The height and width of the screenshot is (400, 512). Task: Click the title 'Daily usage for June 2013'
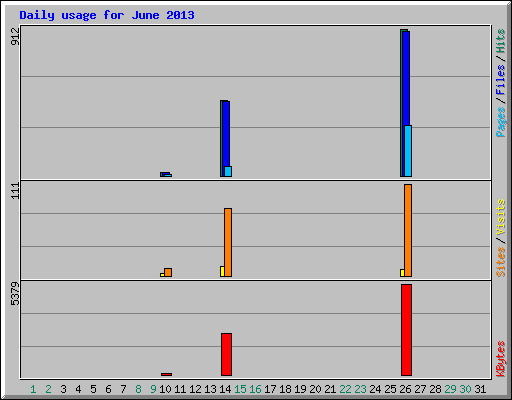pyautogui.click(x=107, y=15)
